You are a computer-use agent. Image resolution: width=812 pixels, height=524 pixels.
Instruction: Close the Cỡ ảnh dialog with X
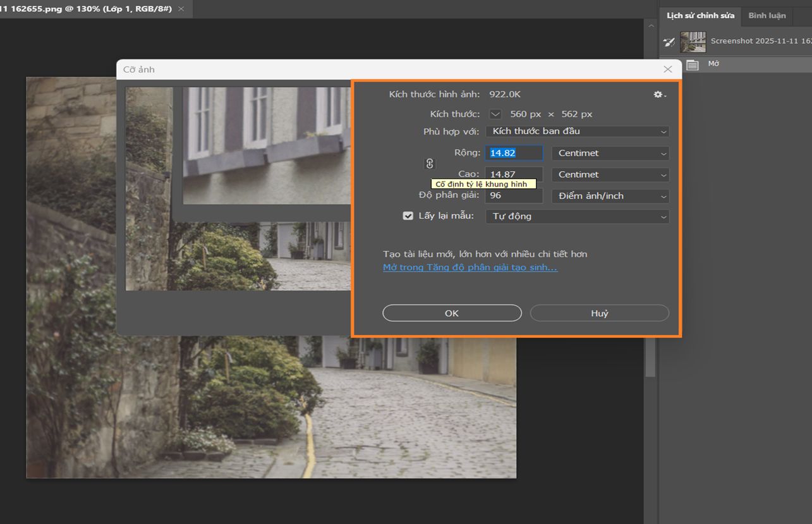tap(668, 69)
